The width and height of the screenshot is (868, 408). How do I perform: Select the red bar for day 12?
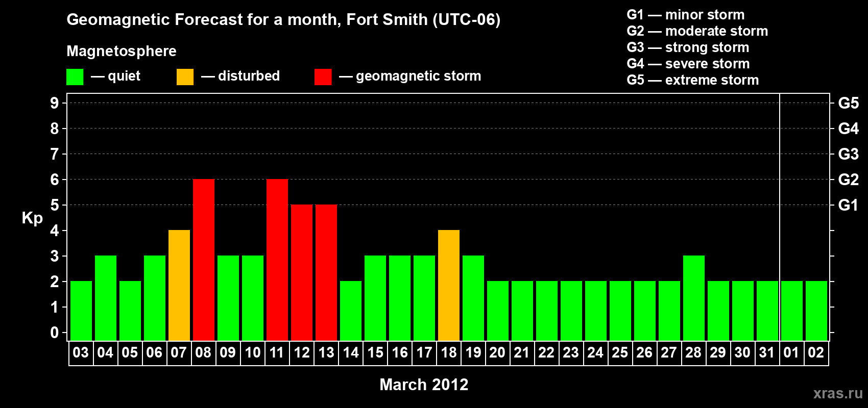[302, 273]
